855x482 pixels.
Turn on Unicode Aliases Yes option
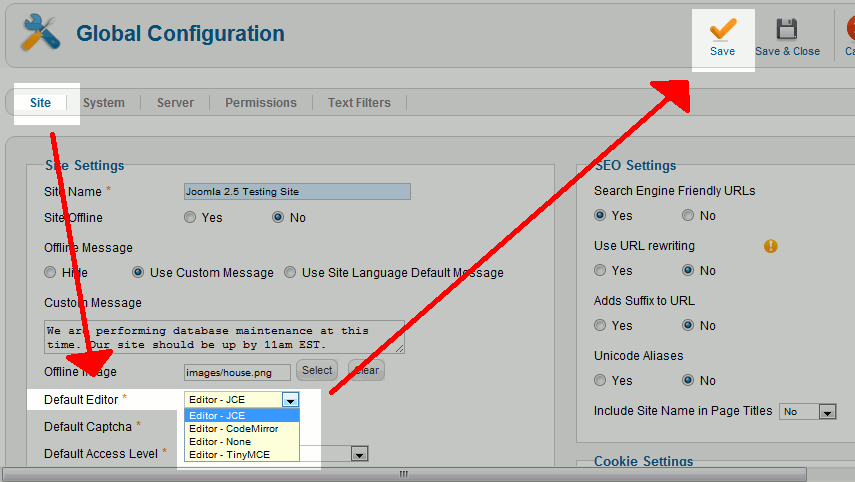click(x=600, y=380)
